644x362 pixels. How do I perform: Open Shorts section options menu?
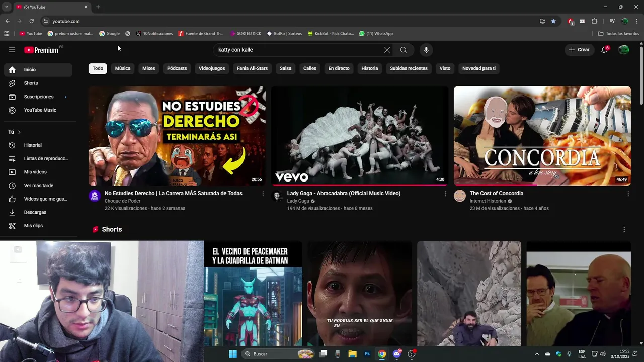(624, 229)
